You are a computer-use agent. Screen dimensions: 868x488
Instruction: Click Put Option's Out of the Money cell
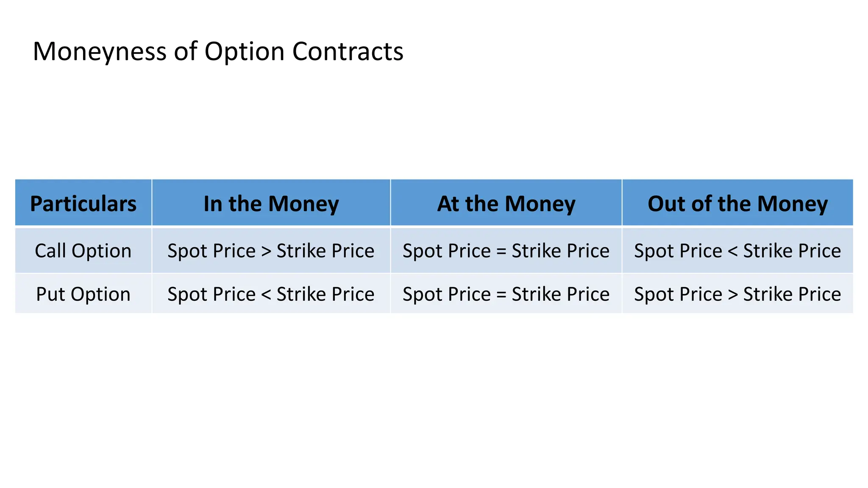click(737, 294)
